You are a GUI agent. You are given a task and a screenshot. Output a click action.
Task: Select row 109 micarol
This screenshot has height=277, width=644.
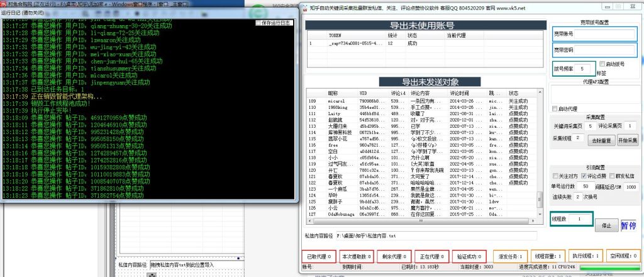(422, 101)
